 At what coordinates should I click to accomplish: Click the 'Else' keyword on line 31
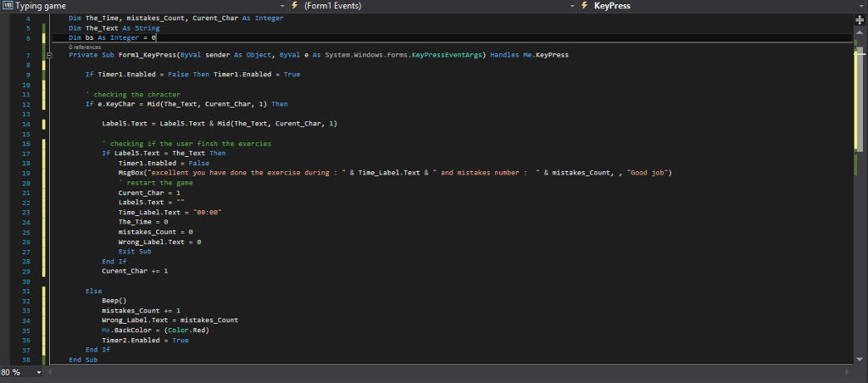(x=93, y=291)
